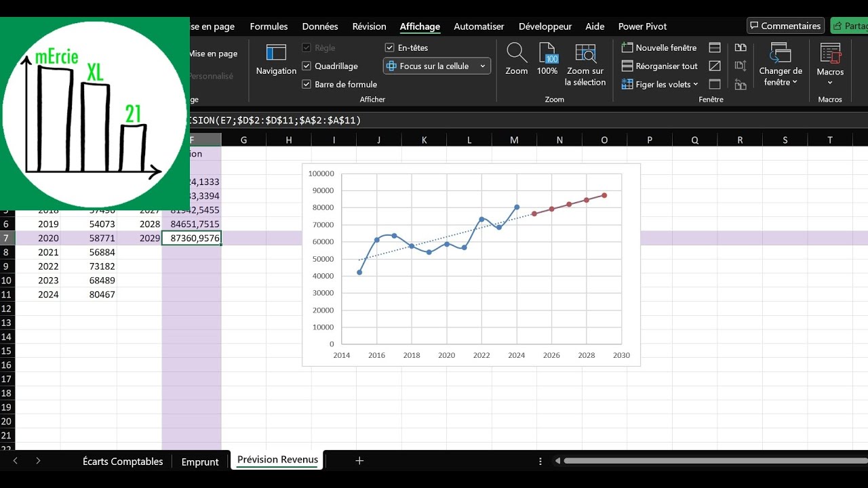Open the Données tab
This screenshot has width=868, height=488.
coord(320,26)
